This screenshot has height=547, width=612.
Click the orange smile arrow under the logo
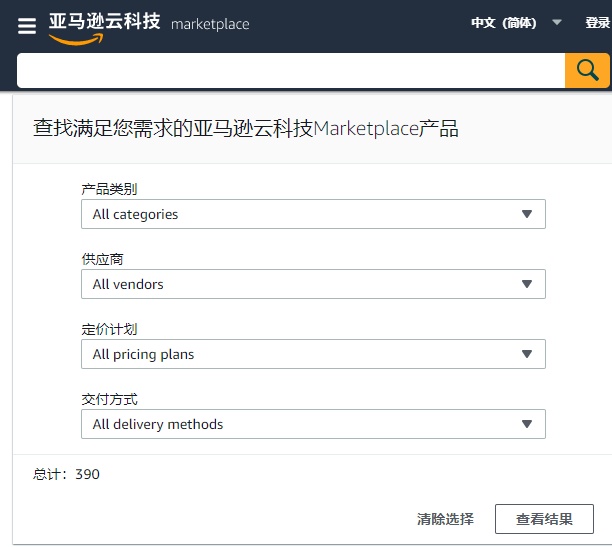[76, 39]
